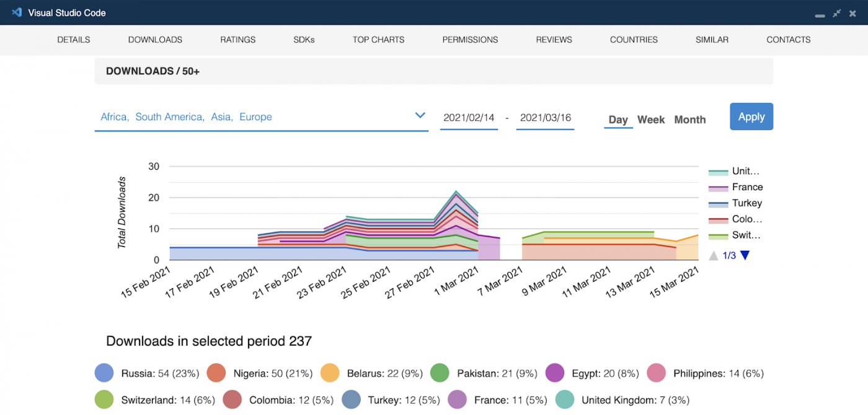
Task: Select Week granularity for the chart
Action: (x=651, y=120)
